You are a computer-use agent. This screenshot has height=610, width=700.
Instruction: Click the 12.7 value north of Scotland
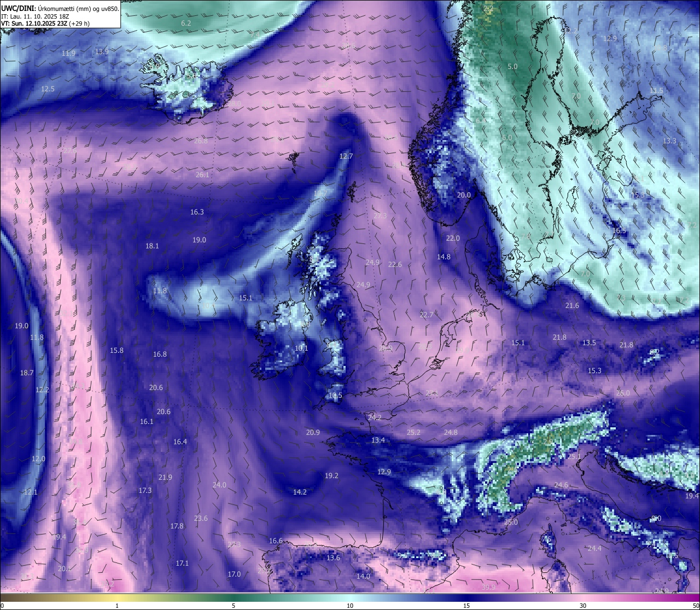pyautogui.click(x=346, y=156)
